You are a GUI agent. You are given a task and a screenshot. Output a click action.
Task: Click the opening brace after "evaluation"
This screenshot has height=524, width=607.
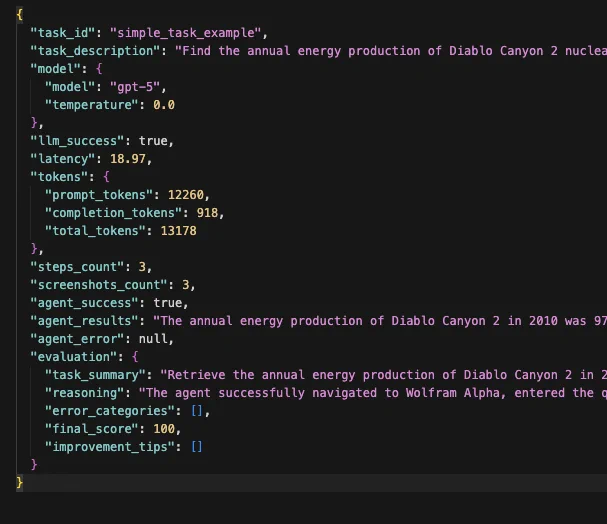click(x=135, y=357)
